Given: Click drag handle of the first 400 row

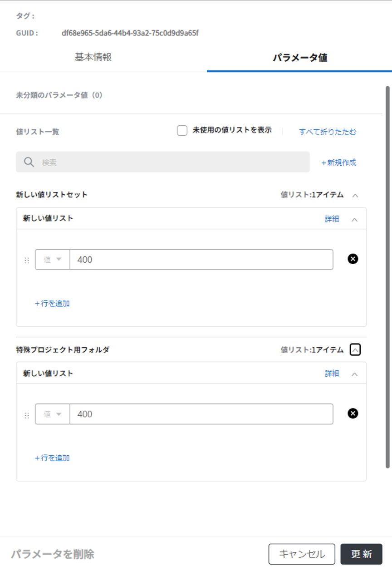Looking at the screenshot, I should 26,260.
